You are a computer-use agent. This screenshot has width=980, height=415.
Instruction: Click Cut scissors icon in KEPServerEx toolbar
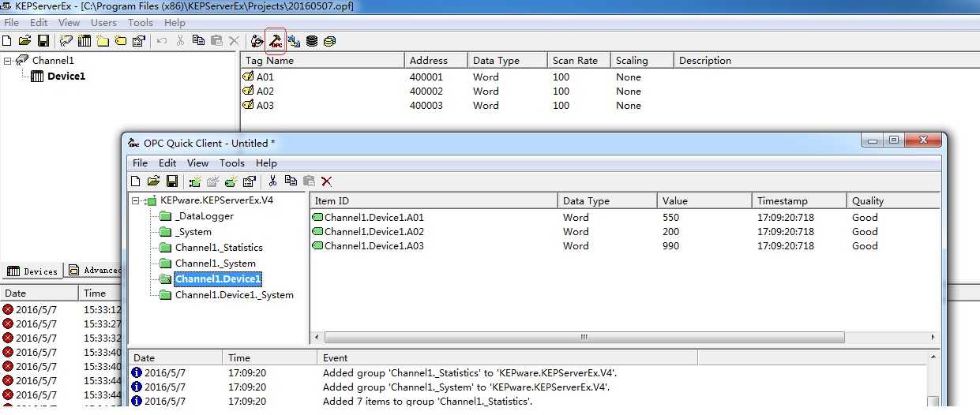click(180, 41)
